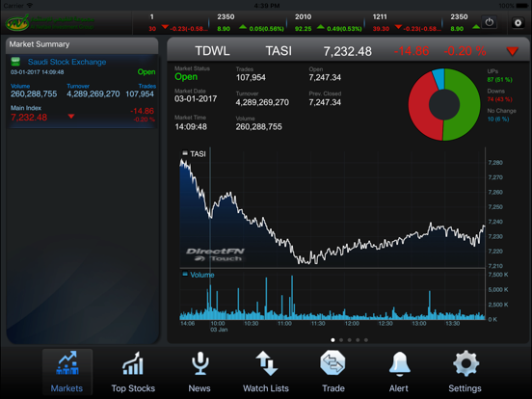Tap green up arrow beside 0.49(0.53%)
Screen dimensions: 532x399
[321, 27]
